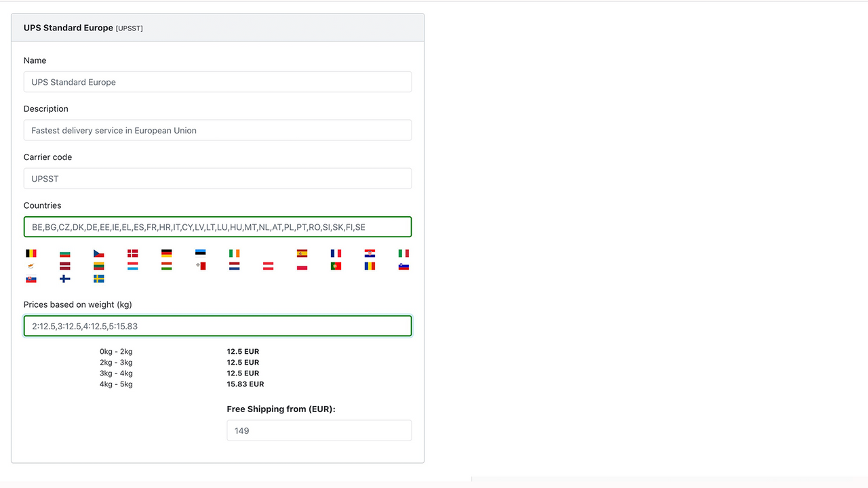Click the Belgium flag icon
The width and height of the screenshot is (868, 488).
pyautogui.click(x=31, y=253)
